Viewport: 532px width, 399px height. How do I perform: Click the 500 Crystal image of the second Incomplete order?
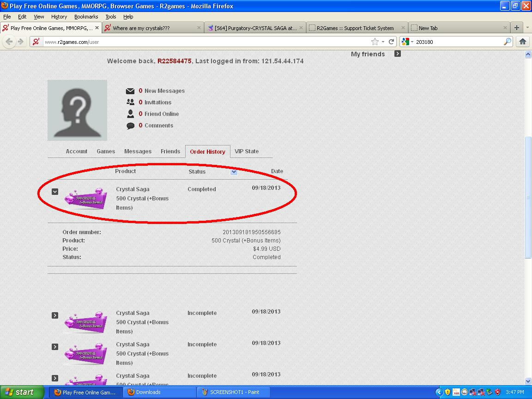tap(86, 354)
